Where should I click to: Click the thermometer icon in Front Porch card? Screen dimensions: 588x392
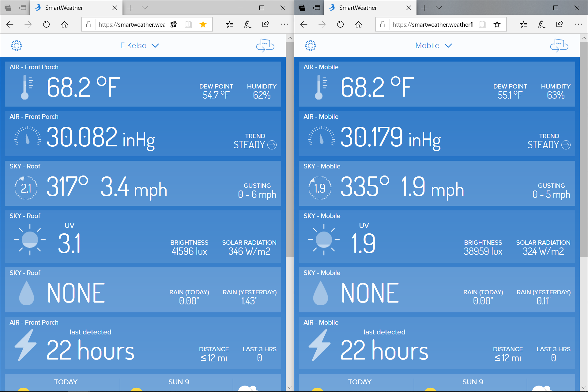26,88
